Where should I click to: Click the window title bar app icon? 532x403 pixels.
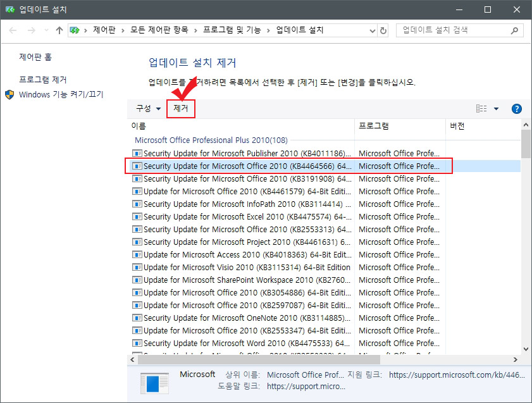(10, 9)
